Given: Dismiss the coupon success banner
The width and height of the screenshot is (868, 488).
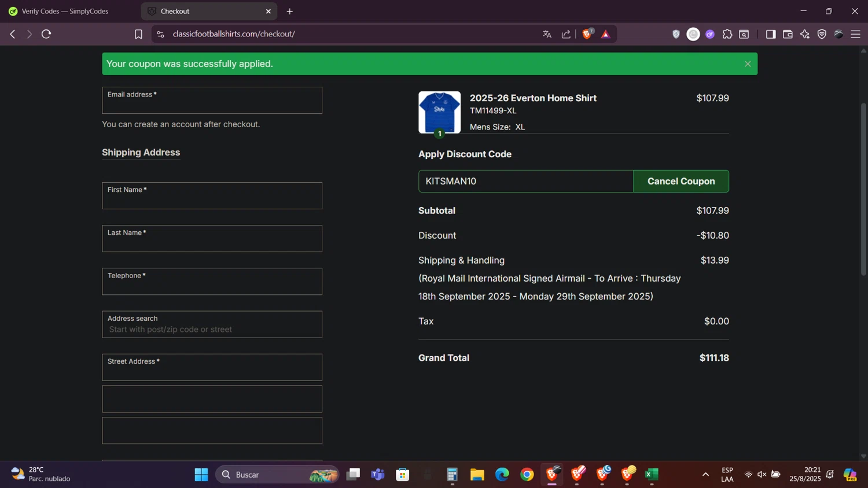Looking at the screenshot, I should [748, 64].
